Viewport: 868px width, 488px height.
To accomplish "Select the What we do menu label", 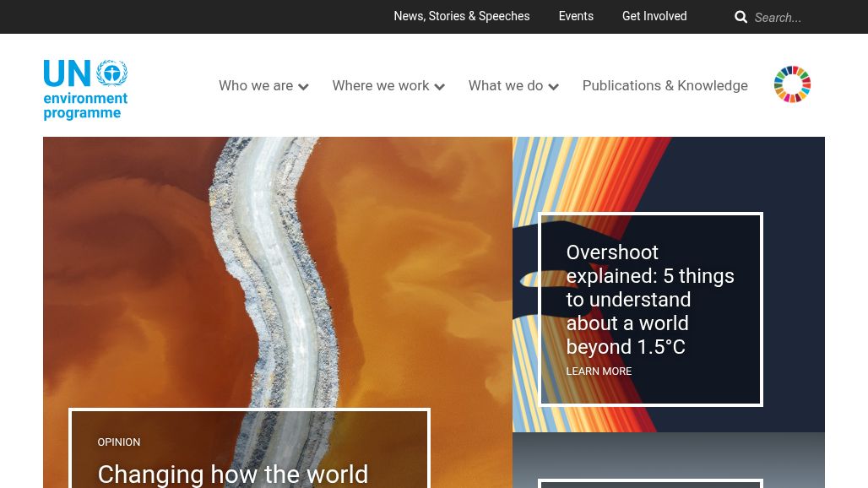I will coord(506,86).
